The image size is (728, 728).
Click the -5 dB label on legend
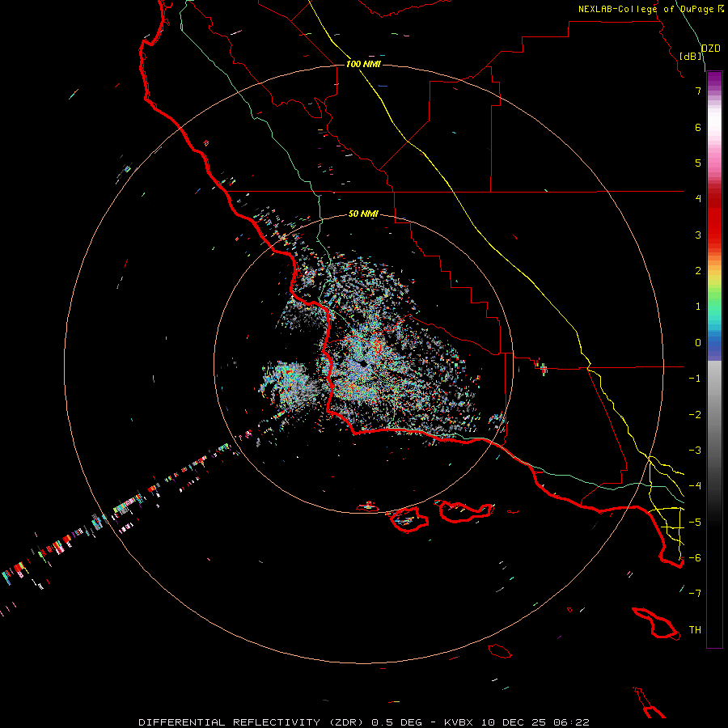[695, 523]
